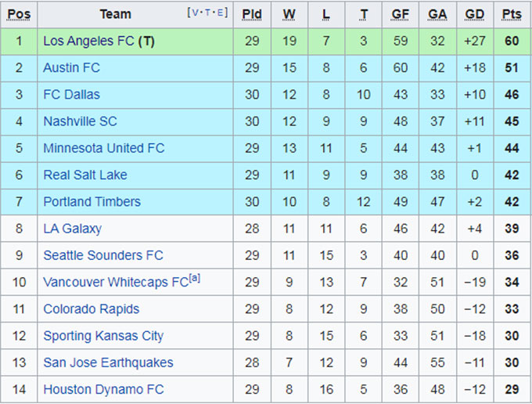The image size is (532, 404).
Task: Click the T (talk) template link
Action: 208,13
